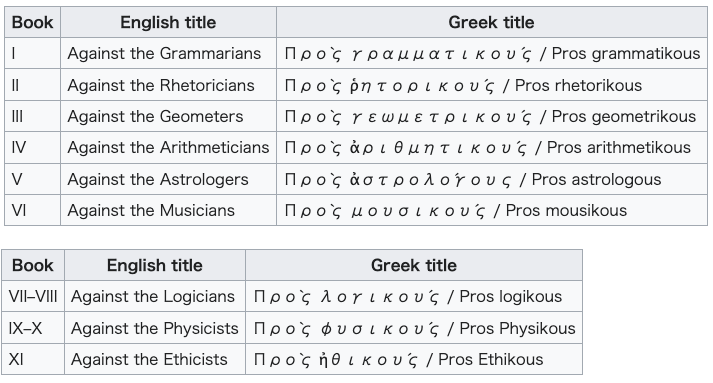
Task: Click the "Against the Grammarians" cell
Action: 168,53
